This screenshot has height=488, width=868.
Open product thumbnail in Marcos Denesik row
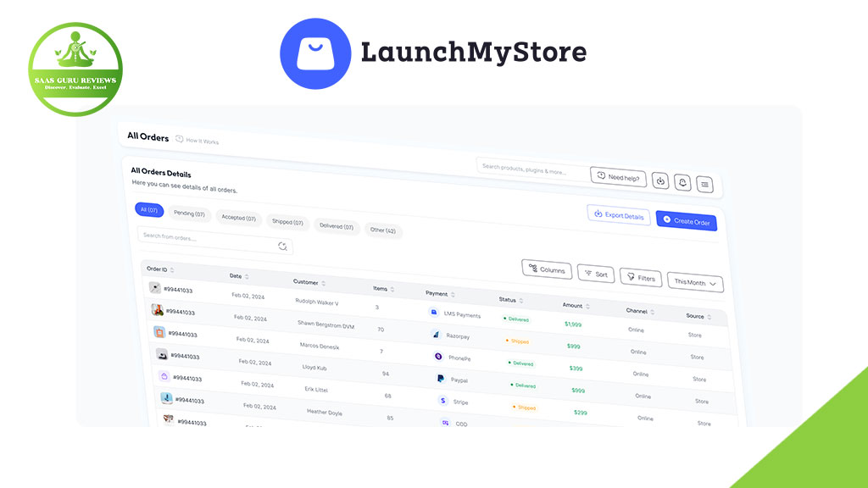(159, 332)
